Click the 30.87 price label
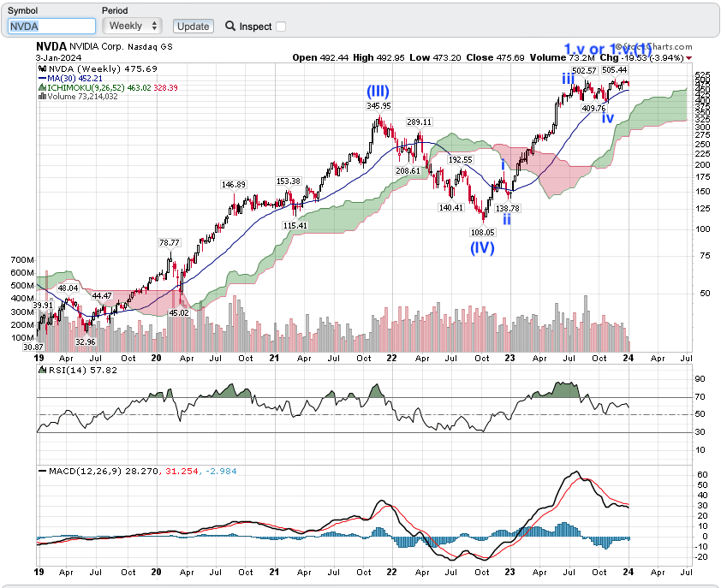Screen dimensions: 727x588 pyautogui.click(x=33, y=347)
